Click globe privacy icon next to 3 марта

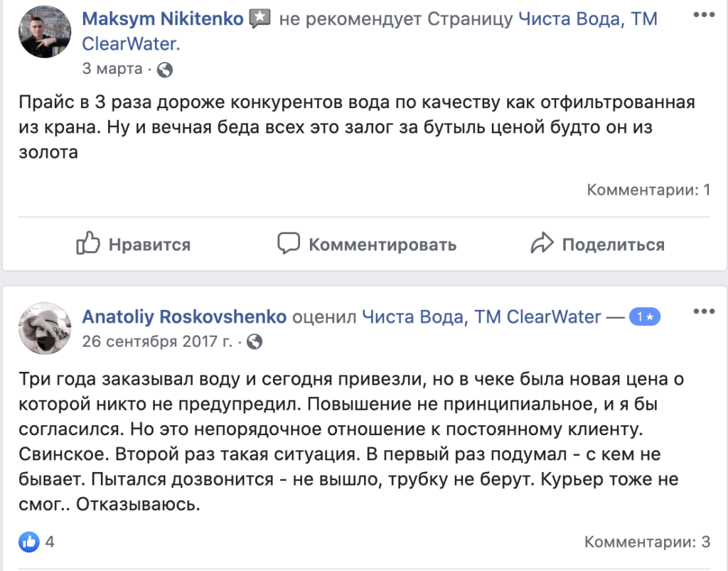click(x=165, y=70)
